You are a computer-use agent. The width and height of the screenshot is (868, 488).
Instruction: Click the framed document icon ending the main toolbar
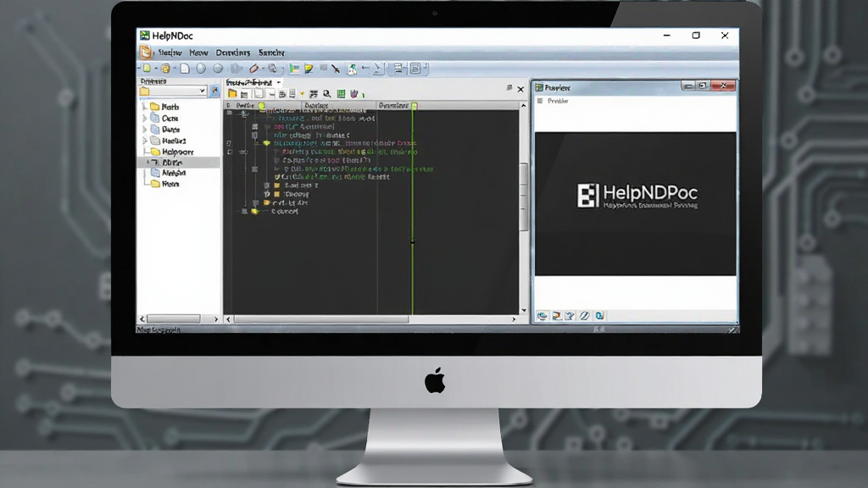(415, 69)
